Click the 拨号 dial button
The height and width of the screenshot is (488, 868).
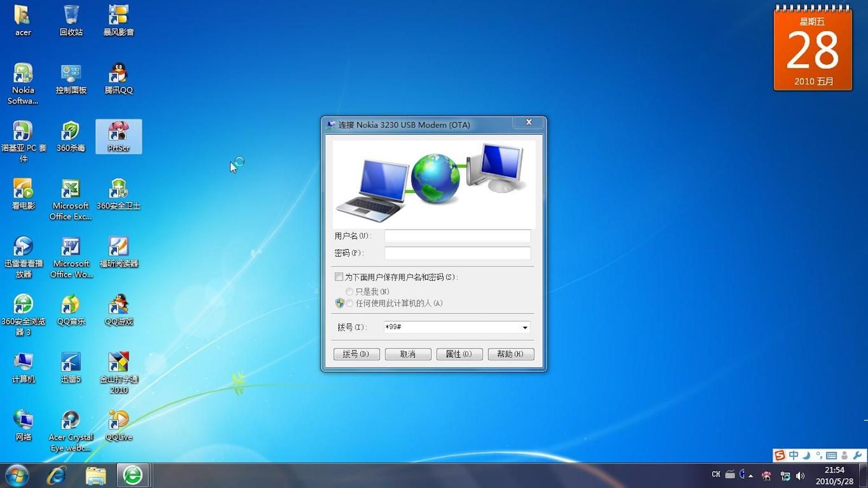(x=356, y=354)
